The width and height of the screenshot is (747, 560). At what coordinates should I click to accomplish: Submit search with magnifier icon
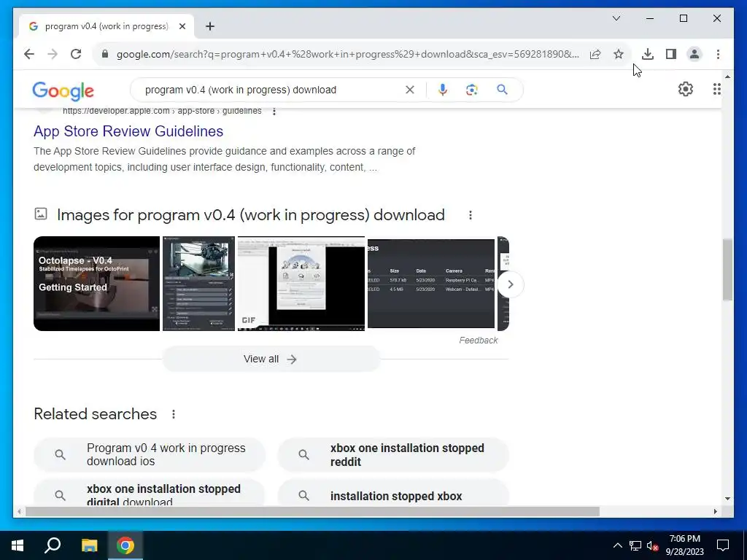click(x=502, y=90)
